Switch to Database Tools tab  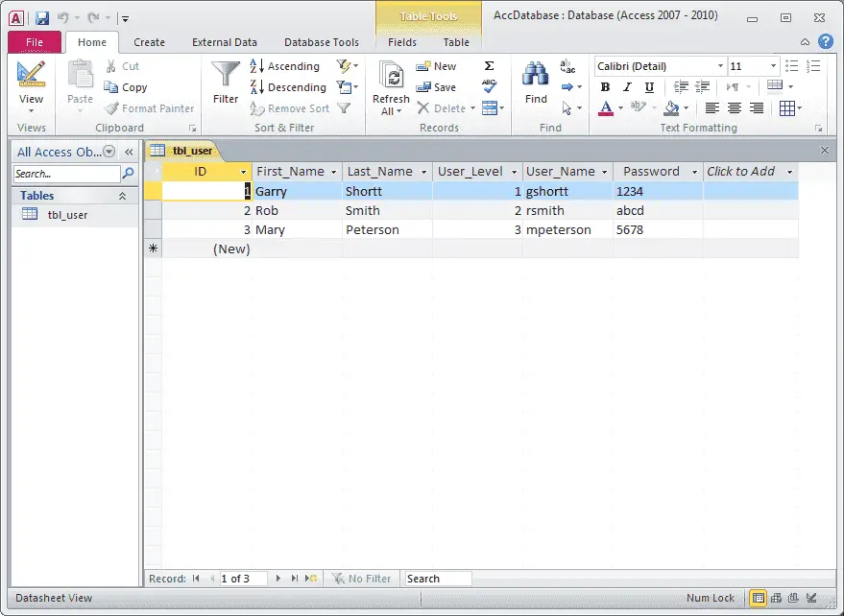click(322, 42)
